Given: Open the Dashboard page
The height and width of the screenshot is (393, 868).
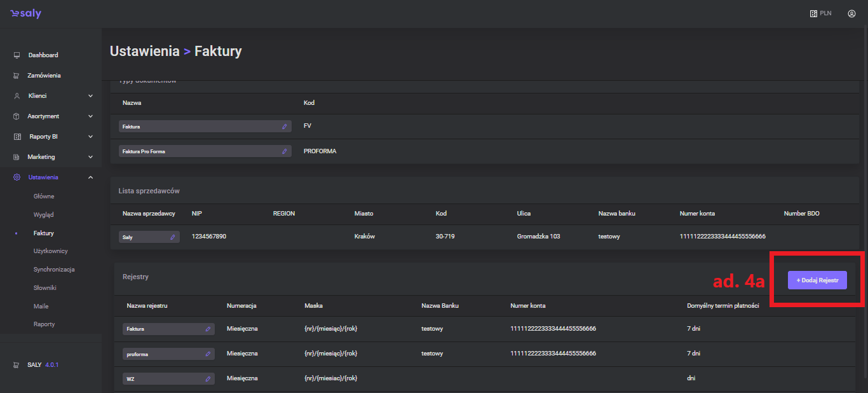Looking at the screenshot, I should click(x=43, y=55).
